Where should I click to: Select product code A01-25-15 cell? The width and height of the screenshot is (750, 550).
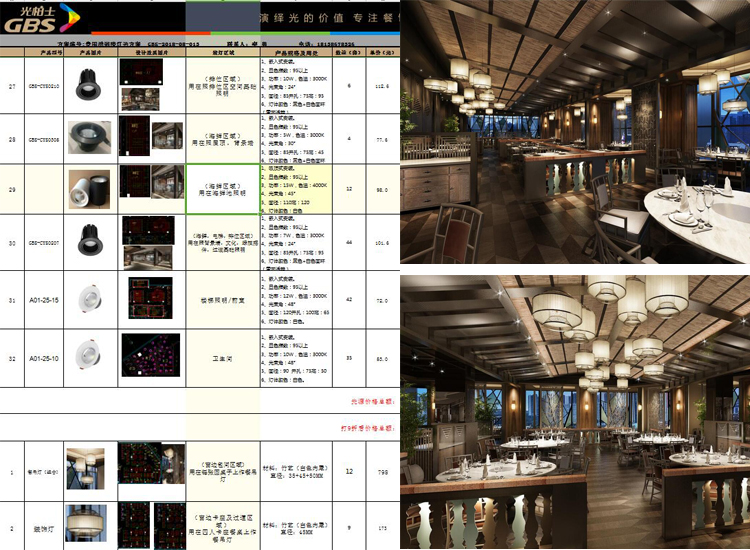tap(43, 300)
